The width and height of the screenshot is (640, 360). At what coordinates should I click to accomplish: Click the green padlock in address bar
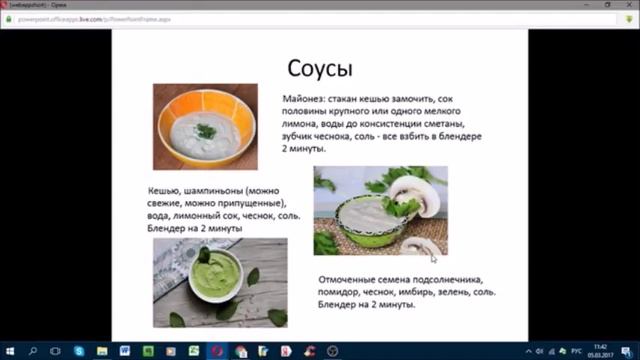pyautogui.click(x=9, y=19)
